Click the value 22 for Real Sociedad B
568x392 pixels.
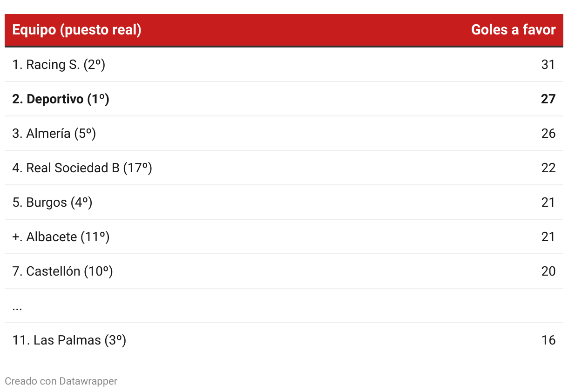click(548, 168)
